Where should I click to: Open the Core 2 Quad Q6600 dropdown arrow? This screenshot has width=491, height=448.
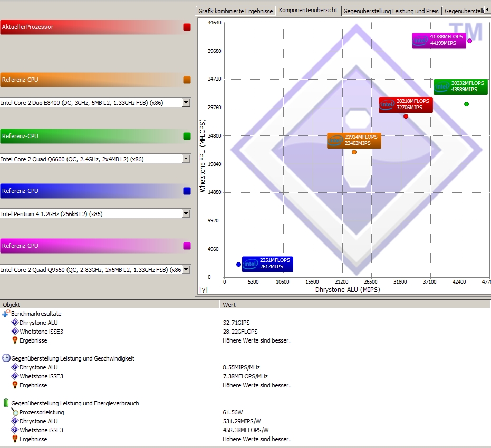[186, 159]
